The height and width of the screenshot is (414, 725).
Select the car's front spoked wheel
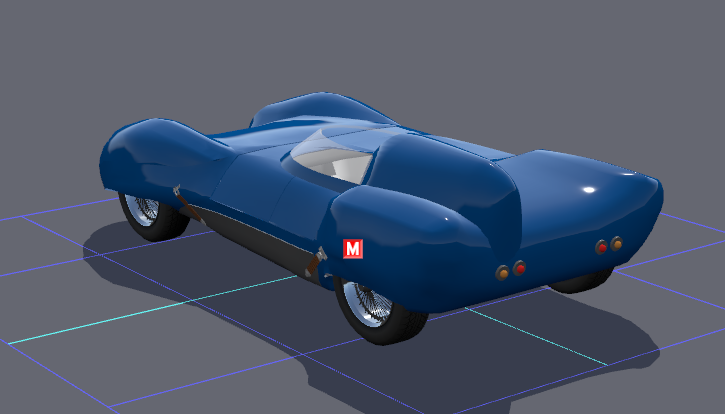pos(152,216)
